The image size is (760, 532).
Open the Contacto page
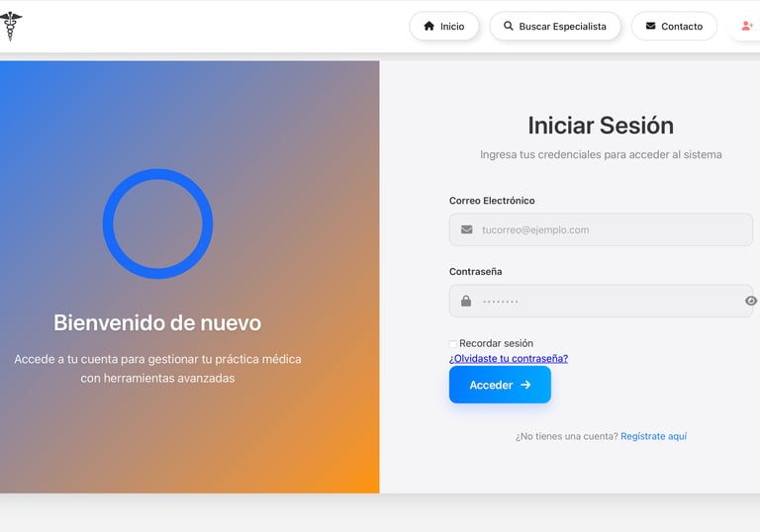click(674, 26)
